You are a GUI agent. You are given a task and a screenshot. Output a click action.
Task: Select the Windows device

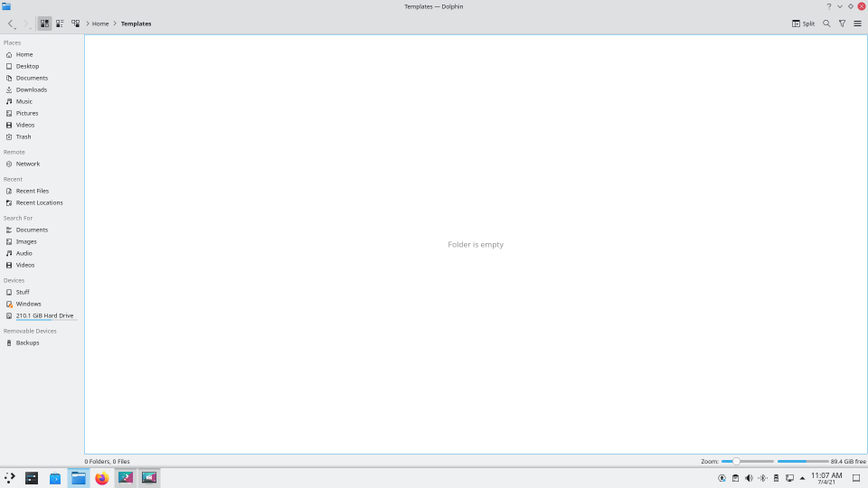click(28, 304)
